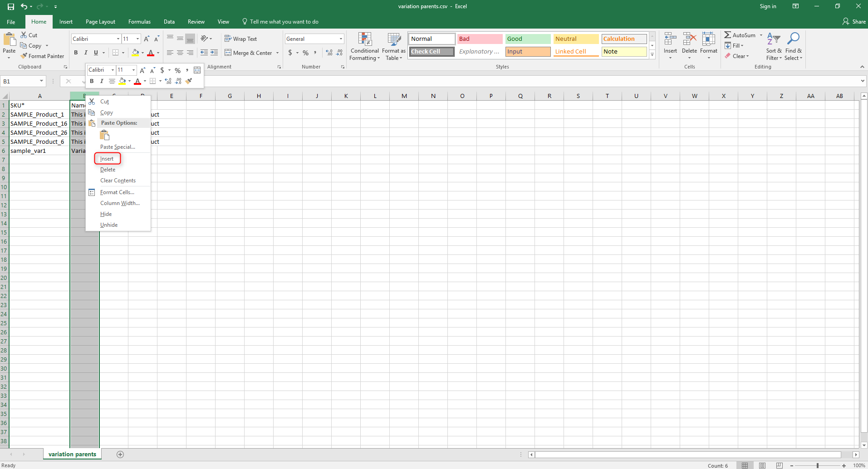Open Conditional Formatting menu
The image size is (868, 469).
365,46
